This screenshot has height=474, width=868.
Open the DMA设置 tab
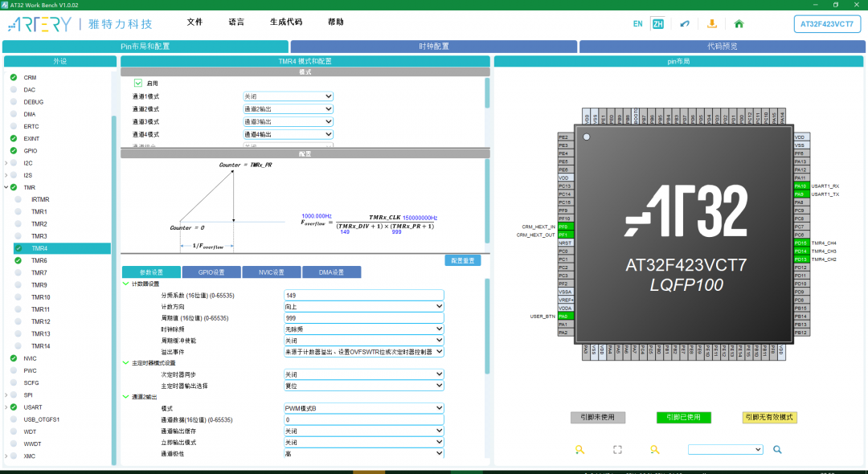click(332, 272)
